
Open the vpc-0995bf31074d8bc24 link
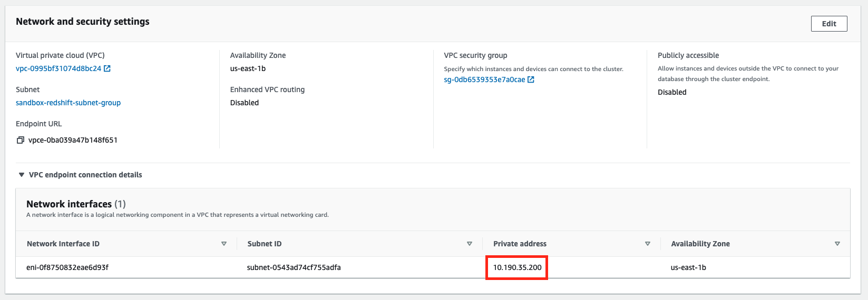tap(58, 68)
